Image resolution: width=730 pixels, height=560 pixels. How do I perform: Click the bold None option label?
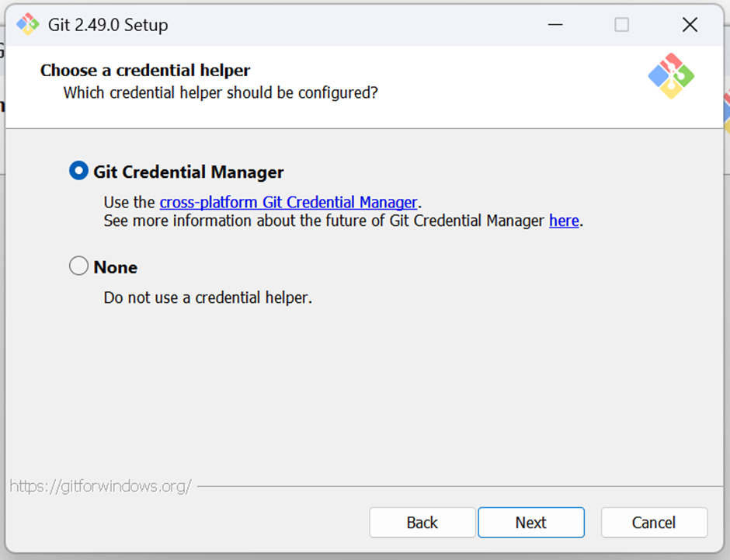116,268
